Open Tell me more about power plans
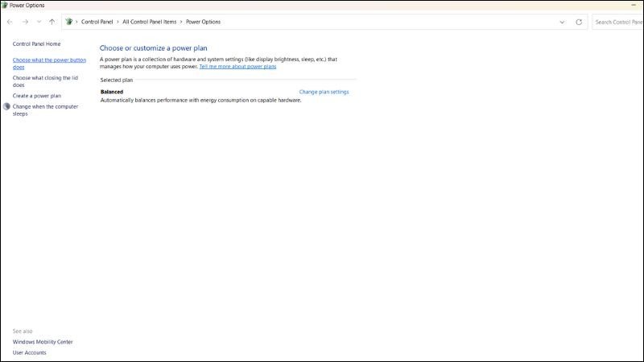Screen dimensions: 644x362 tap(237, 67)
